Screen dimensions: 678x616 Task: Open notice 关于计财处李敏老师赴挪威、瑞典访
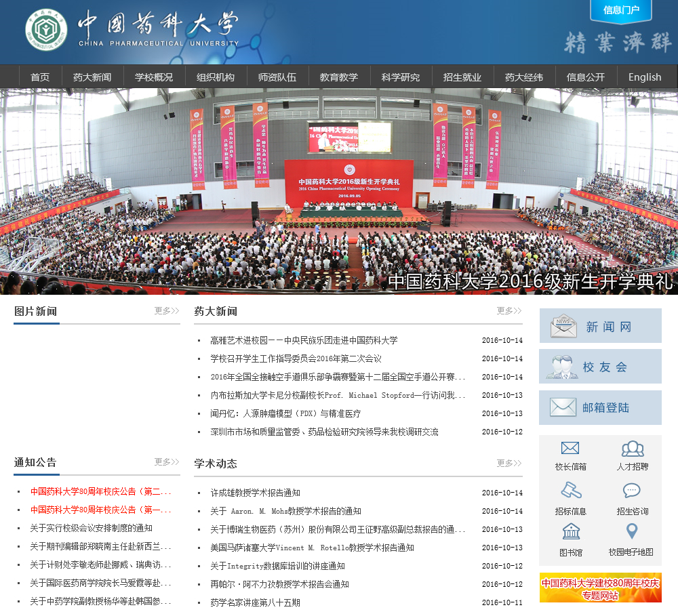point(101,564)
